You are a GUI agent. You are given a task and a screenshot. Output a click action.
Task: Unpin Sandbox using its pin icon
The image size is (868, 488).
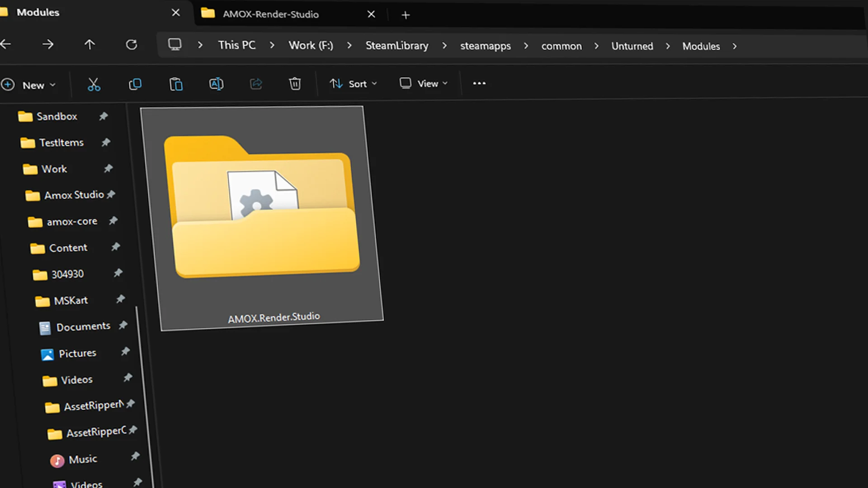click(104, 116)
